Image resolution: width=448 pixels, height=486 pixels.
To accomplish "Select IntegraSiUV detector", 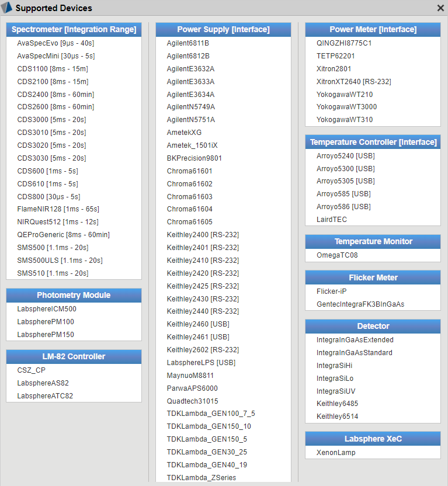I will point(336,391).
